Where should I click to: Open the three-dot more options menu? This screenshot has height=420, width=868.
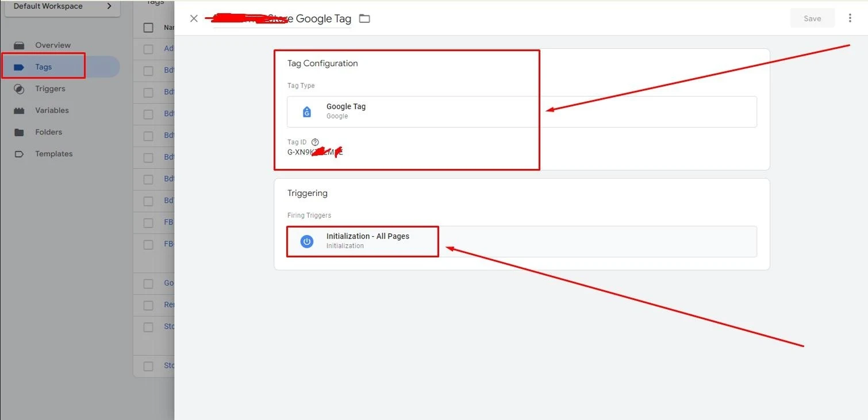coord(850,18)
